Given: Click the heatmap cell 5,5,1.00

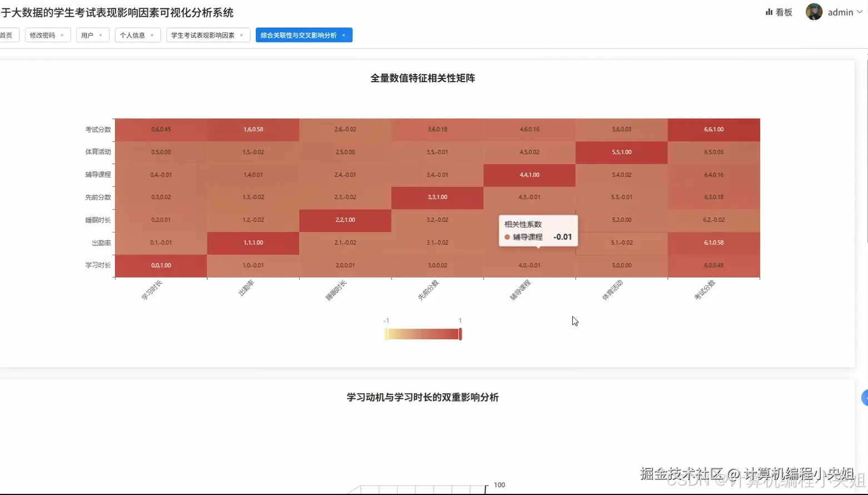Looking at the screenshot, I should 622,152.
